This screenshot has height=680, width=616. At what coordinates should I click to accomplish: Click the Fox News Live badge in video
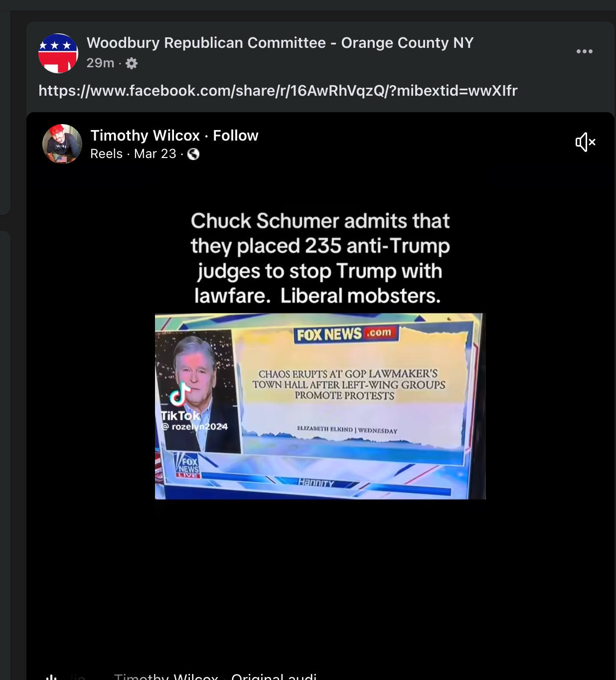[x=188, y=465]
